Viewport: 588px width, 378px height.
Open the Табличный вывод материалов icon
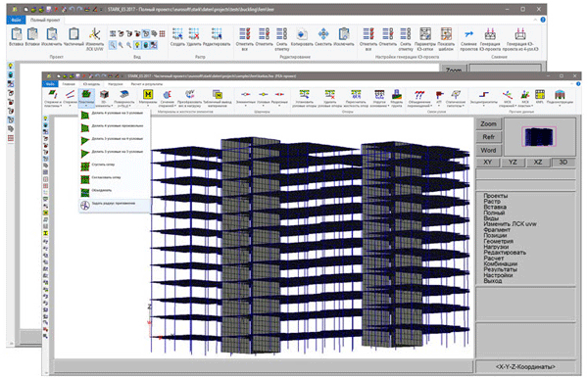(218, 95)
